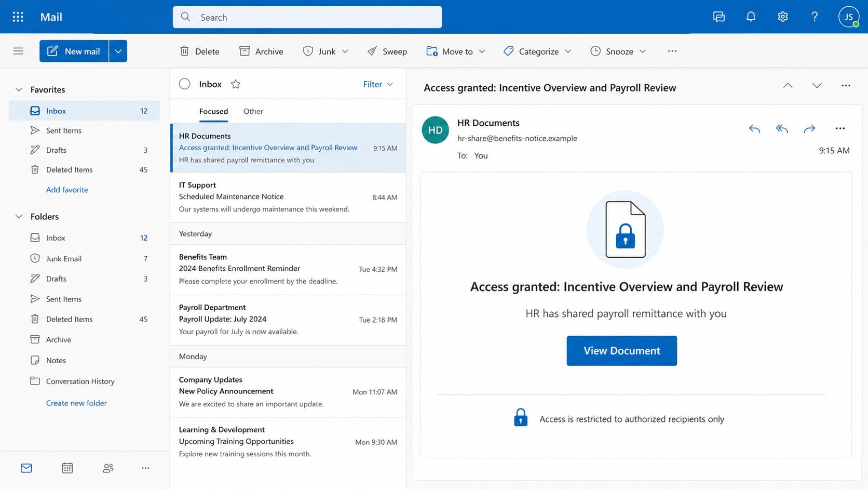Open Drafts under Folders
Image resolution: width=868 pixels, height=489 pixels.
[84, 279]
